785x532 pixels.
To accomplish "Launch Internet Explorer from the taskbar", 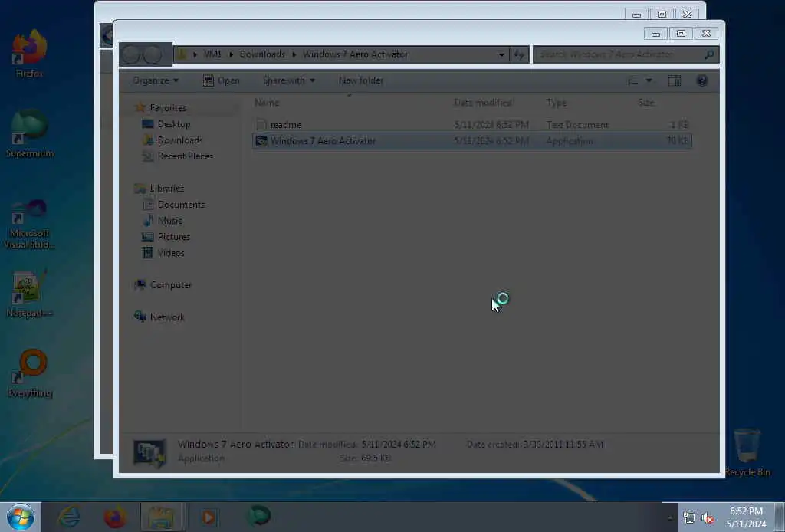I will (x=68, y=517).
